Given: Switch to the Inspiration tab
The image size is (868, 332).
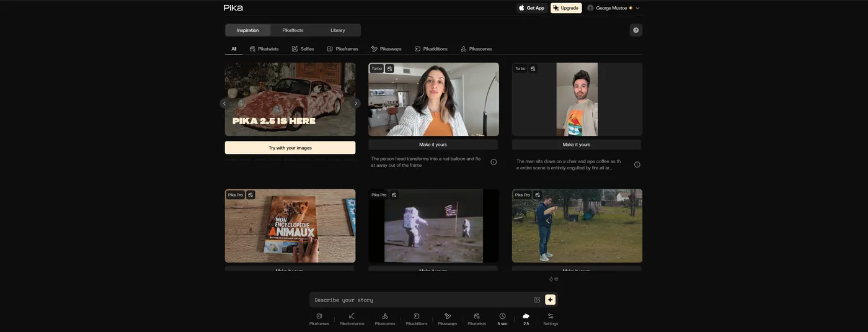Looking at the screenshot, I should pos(248,30).
